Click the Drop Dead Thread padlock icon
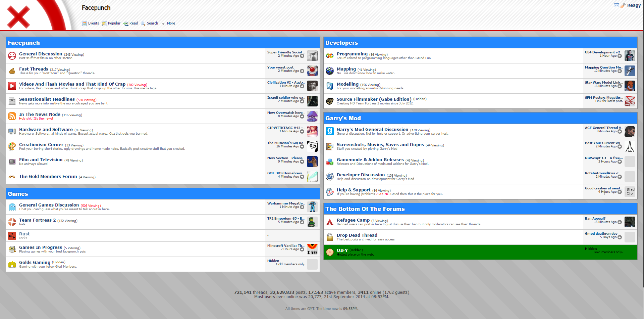 pos(330,237)
